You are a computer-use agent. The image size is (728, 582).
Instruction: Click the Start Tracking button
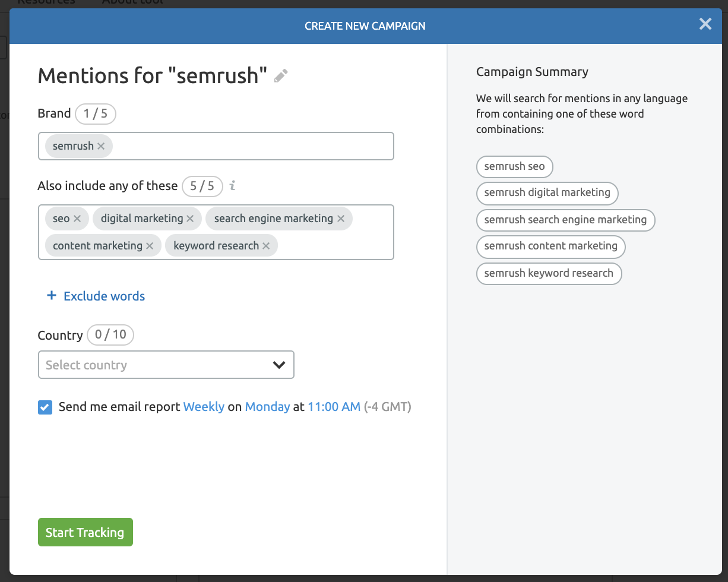[85, 532]
